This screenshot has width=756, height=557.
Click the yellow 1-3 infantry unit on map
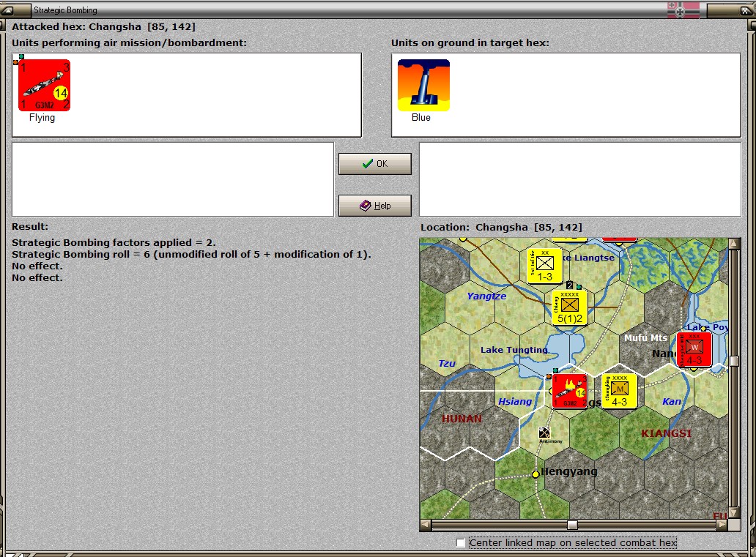pos(545,266)
